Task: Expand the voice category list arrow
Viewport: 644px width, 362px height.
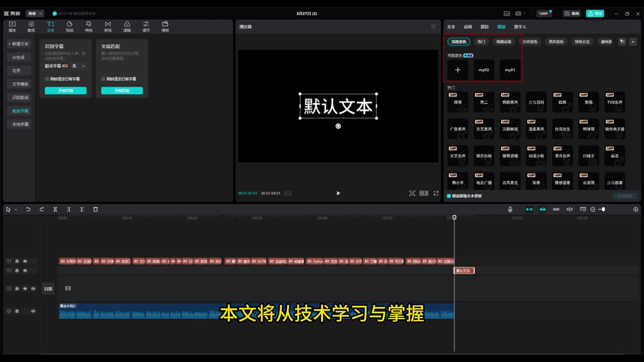Action: (633, 42)
